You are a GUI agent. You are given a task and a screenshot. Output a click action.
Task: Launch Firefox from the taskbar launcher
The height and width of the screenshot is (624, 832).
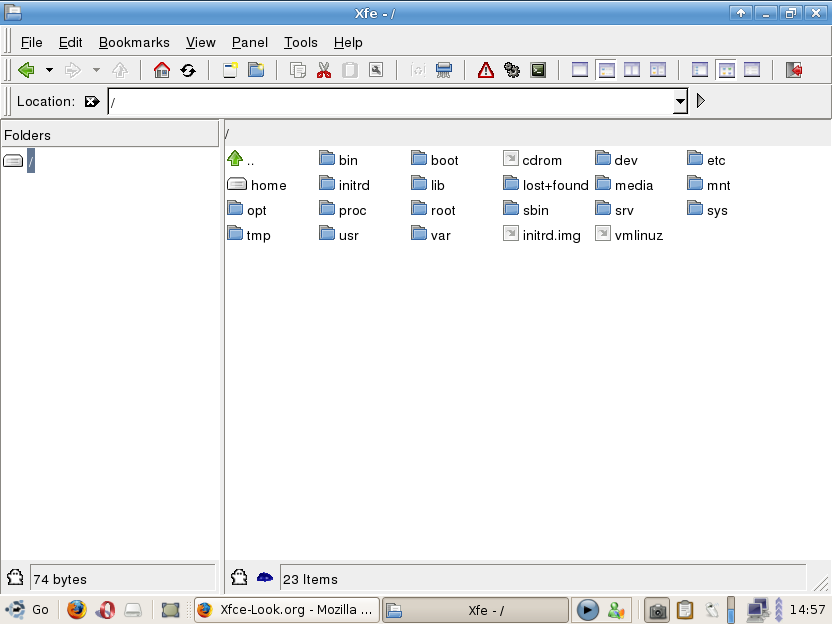coord(76,610)
